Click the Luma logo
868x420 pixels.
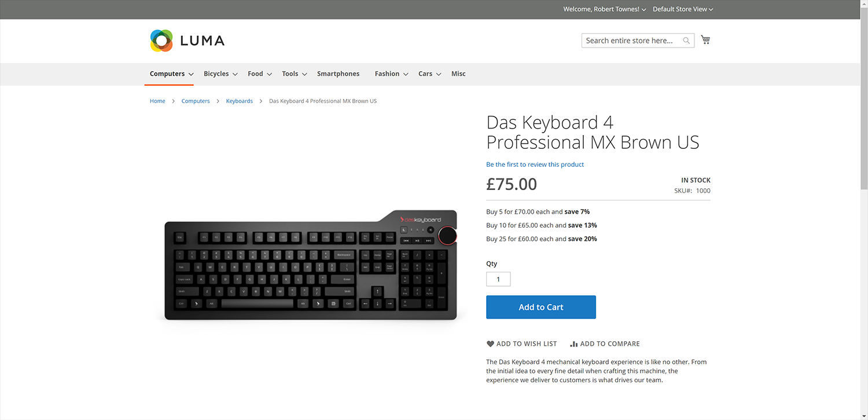point(187,41)
